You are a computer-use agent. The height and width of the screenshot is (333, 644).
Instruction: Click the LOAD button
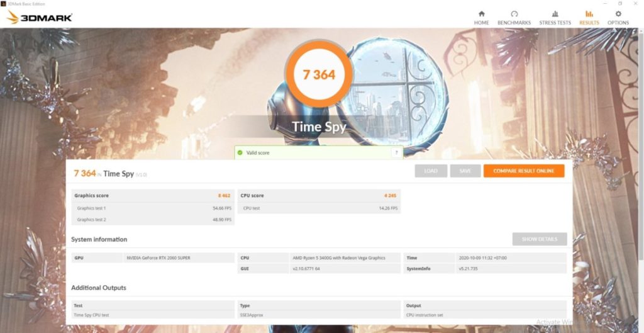click(x=431, y=171)
